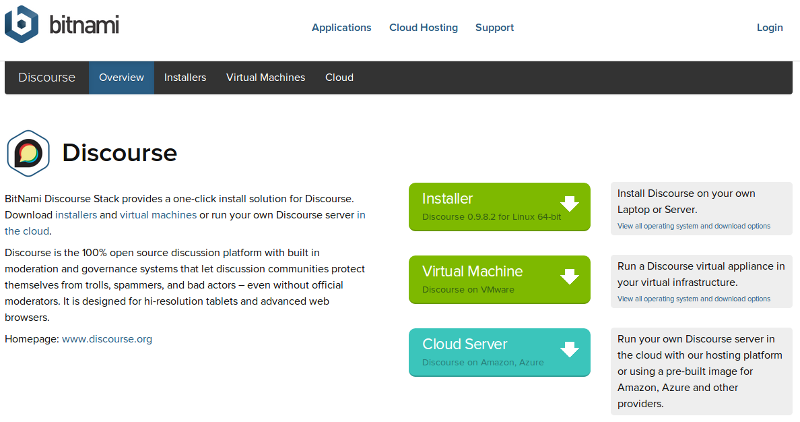Screen dimensions: 800x422
Task: Open the Applications menu
Action: point(341,28)
